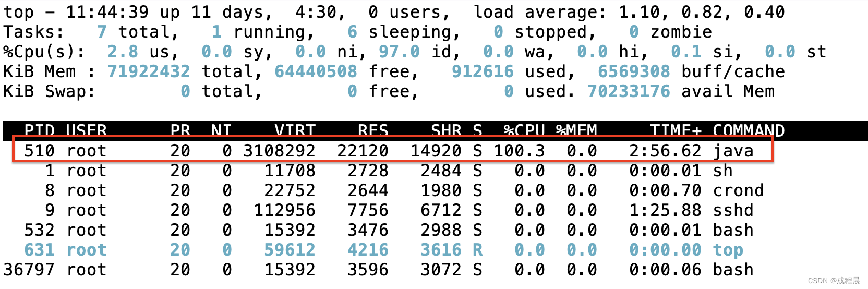Image resolution: width=868 pixels, height=289 pixels.
Task: Click the USER column header
Action: [86, 130]
